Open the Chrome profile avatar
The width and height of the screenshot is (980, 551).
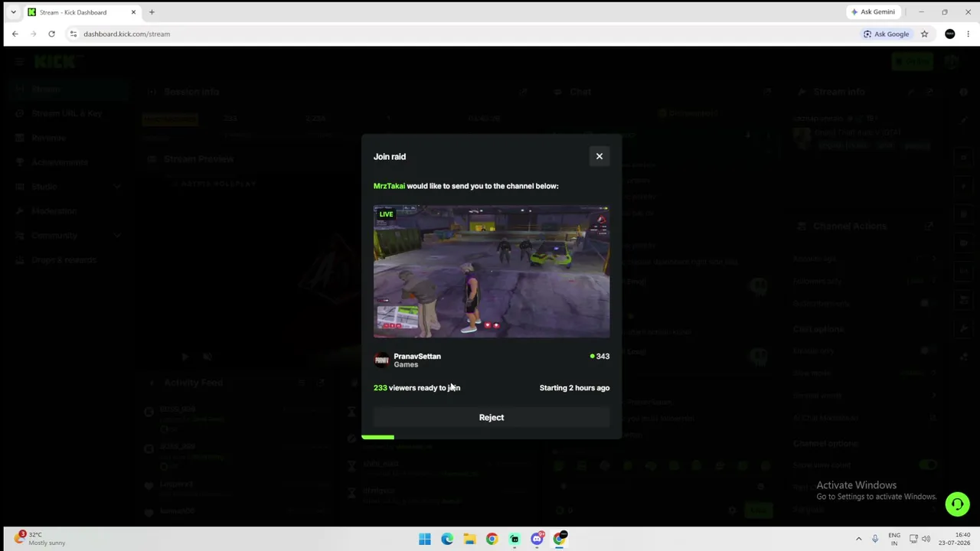pos(950,34)
